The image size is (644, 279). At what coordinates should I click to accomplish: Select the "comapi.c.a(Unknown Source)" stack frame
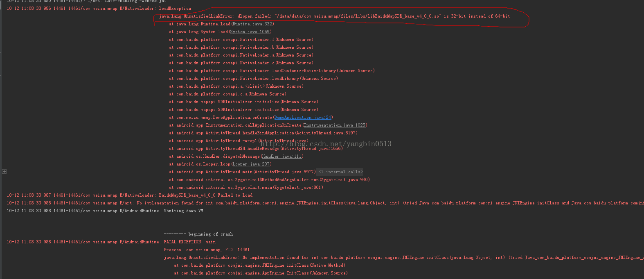click(228, 94)
